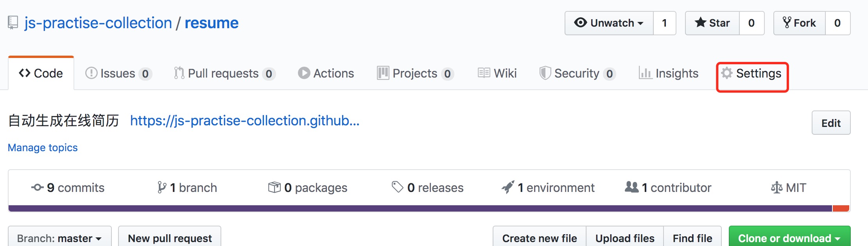Click the contributor people icon

pyautogui.click(x=632, y=187)
